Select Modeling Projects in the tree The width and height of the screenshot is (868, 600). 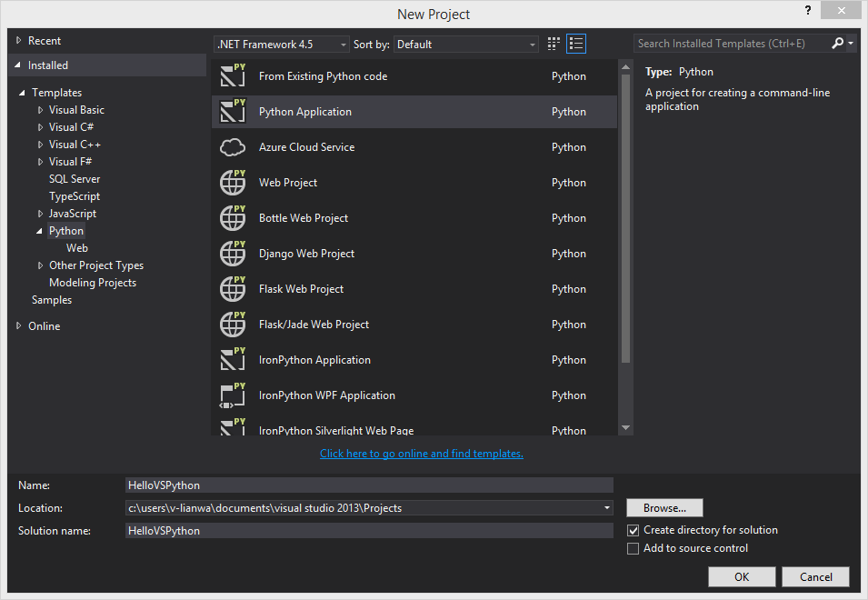[93, 283]
